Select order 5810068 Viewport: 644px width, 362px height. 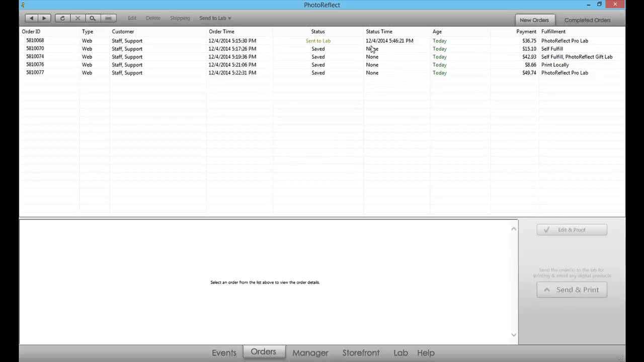tap(322, 41)
